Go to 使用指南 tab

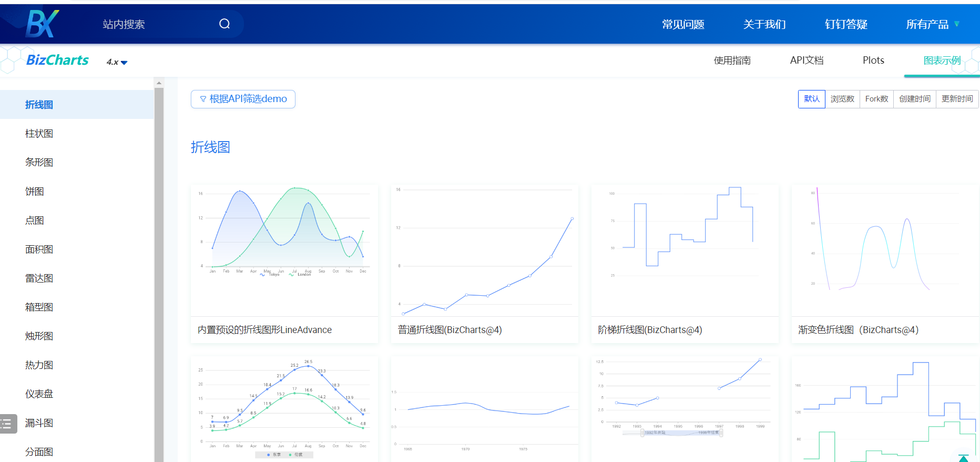click(732, 61)
